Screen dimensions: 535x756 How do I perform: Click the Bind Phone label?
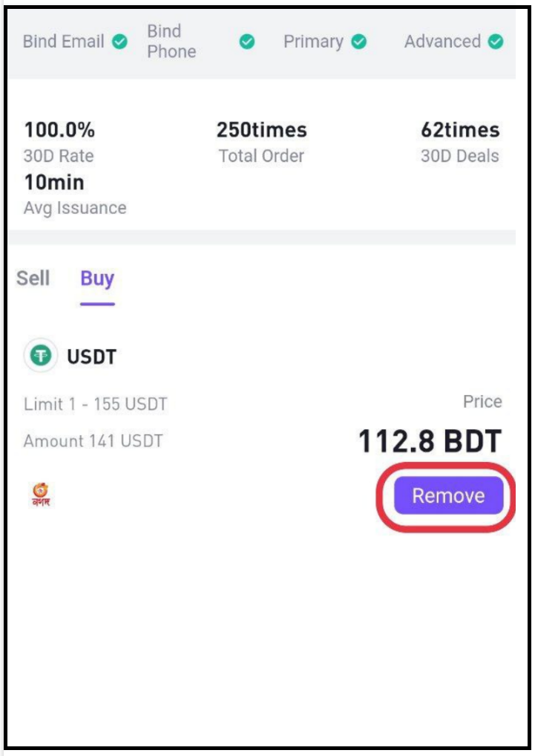tap(171, 42)
